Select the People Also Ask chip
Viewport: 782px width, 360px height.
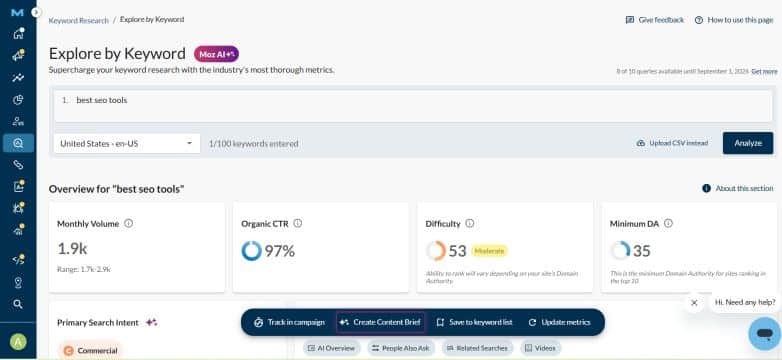[401, 348]
